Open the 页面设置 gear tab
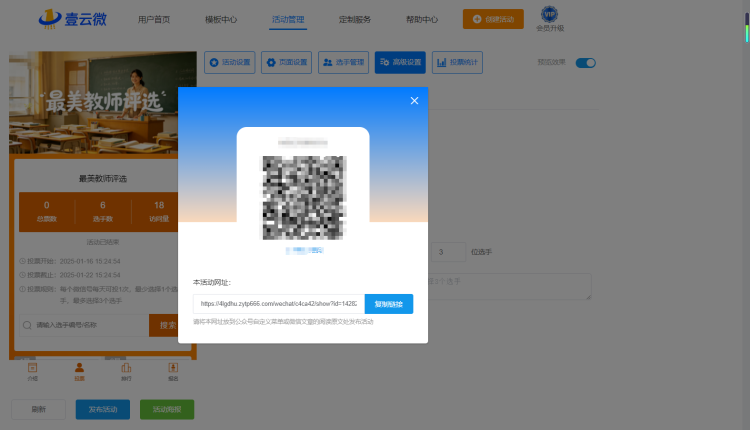The image size is (750, 430). point(287,62)
